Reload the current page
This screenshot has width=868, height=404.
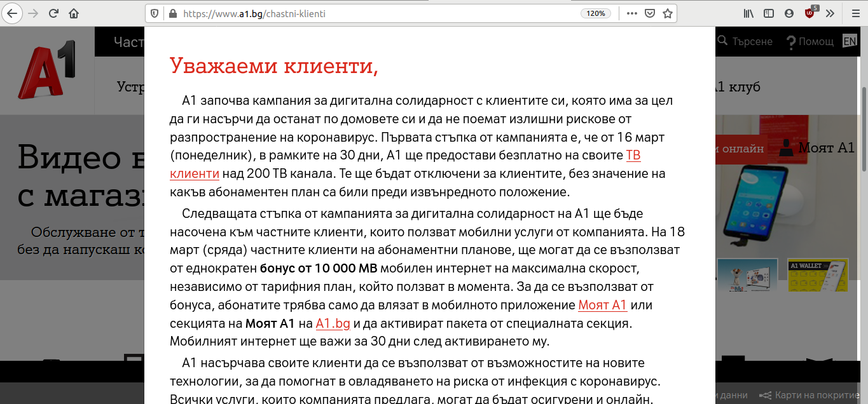click(54, 13)
